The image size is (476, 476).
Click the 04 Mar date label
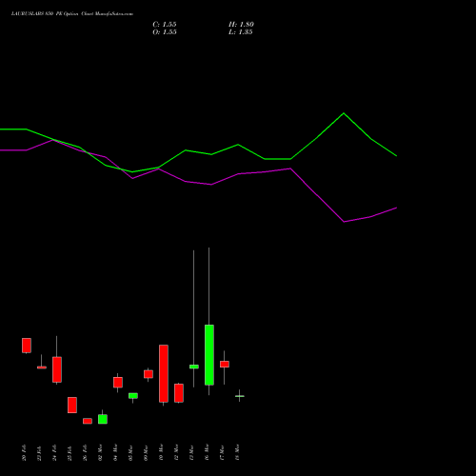pos(115,452)
